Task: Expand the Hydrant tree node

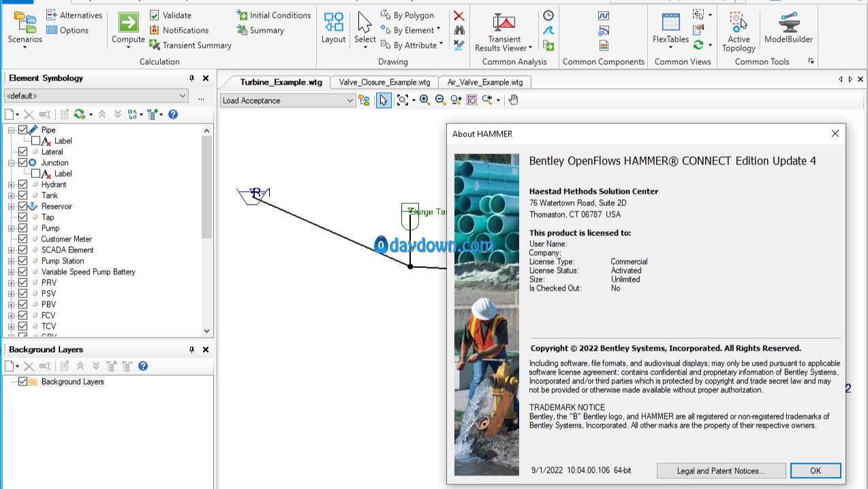Action: [x=11, y=184]
